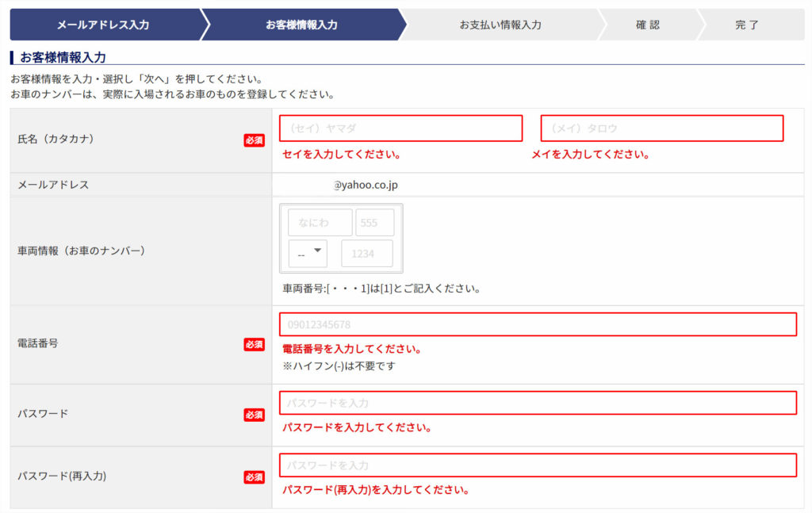Image resolution: width=812 pixels, height=513 pixels.
Task: Go to the お支払い情報入力 step
Action: [x=500, y=25]
